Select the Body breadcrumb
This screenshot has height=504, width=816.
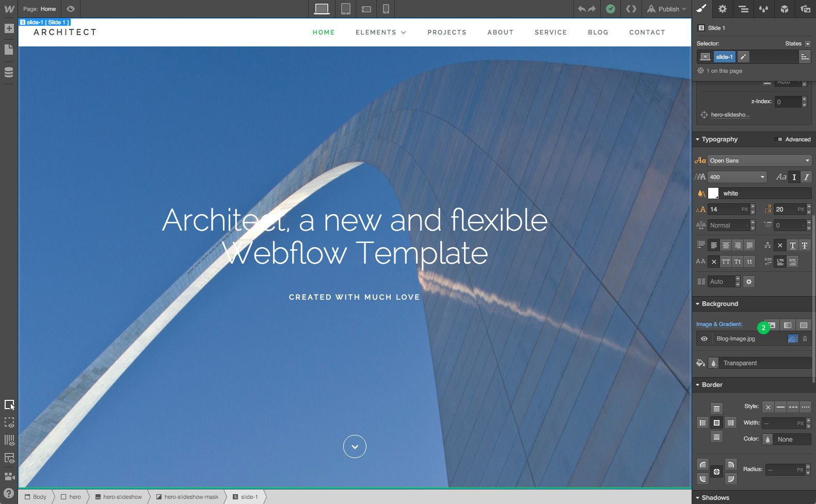coord(36,497)
